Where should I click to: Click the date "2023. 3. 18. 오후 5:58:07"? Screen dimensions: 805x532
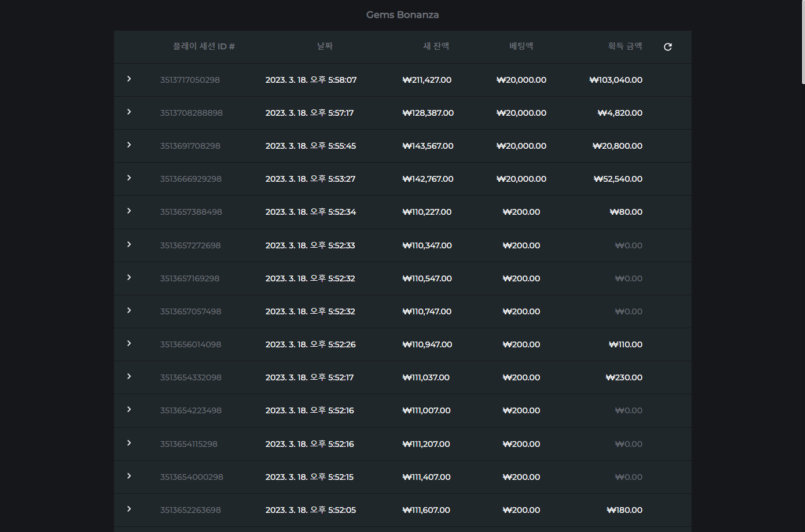coord(311,80)
